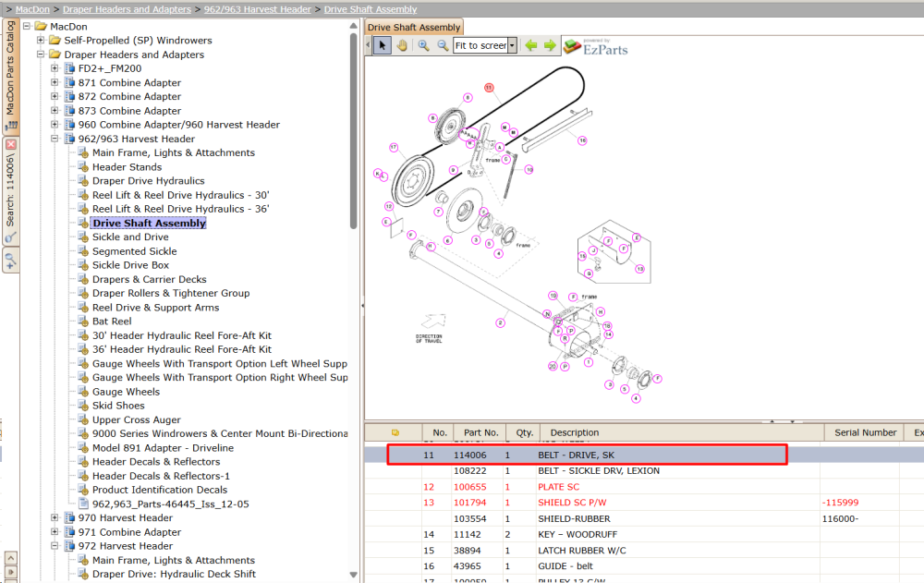Click Draper Headers and Adapters breadcrumb link
Image resolution: width=924 pixels, height=583 pixels.
[x=127, y=9]
